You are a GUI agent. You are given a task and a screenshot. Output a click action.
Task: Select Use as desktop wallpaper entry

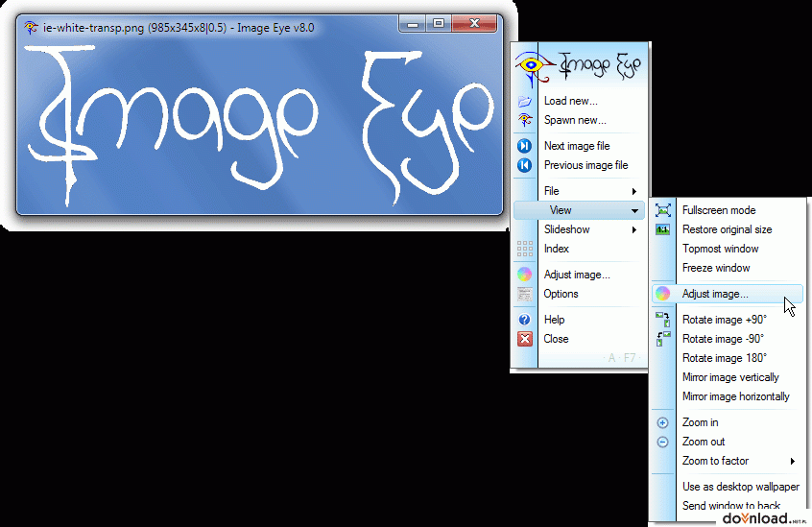pos(728,487)
